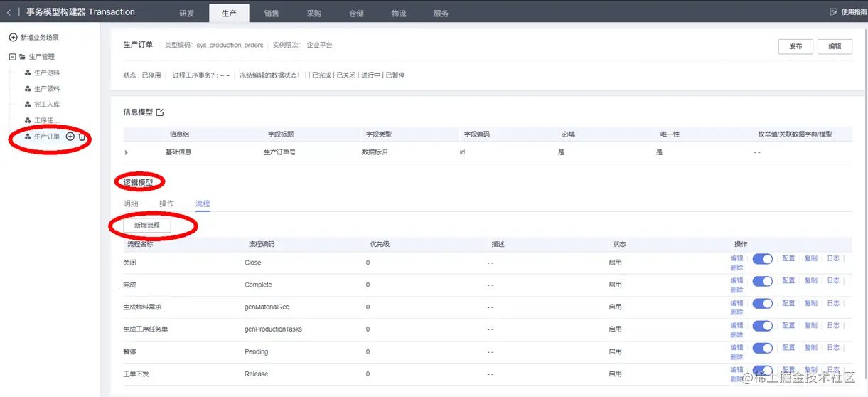Open the 明细 logic model tab

click(131, 203)
